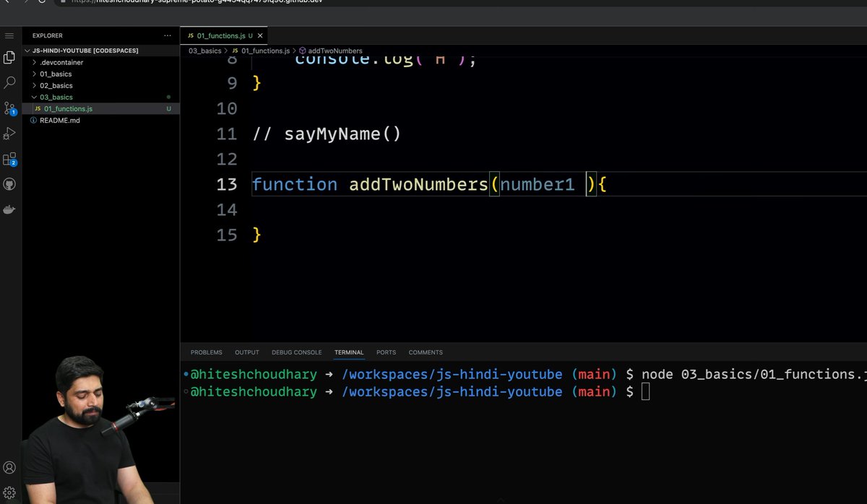Switch to the Comments tab
The height and width of the screenshot is (504, 867).
[x=426, y=352]
